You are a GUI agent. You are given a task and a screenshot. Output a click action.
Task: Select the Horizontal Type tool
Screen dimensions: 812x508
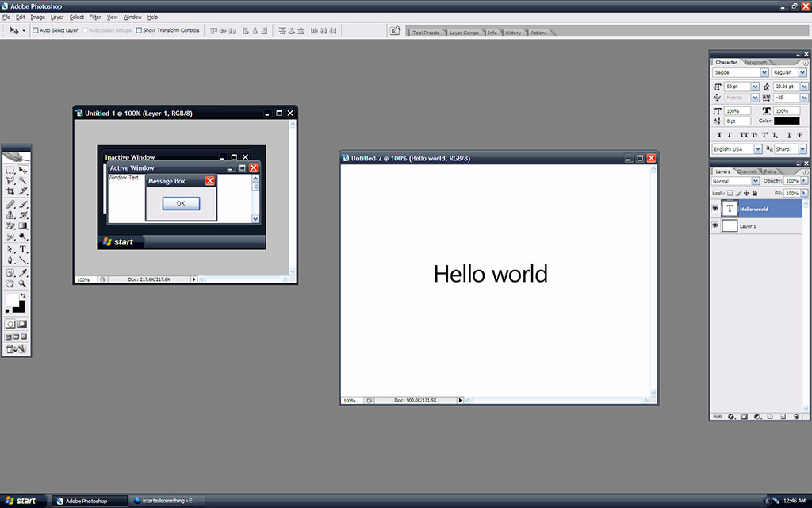[23, 249]
